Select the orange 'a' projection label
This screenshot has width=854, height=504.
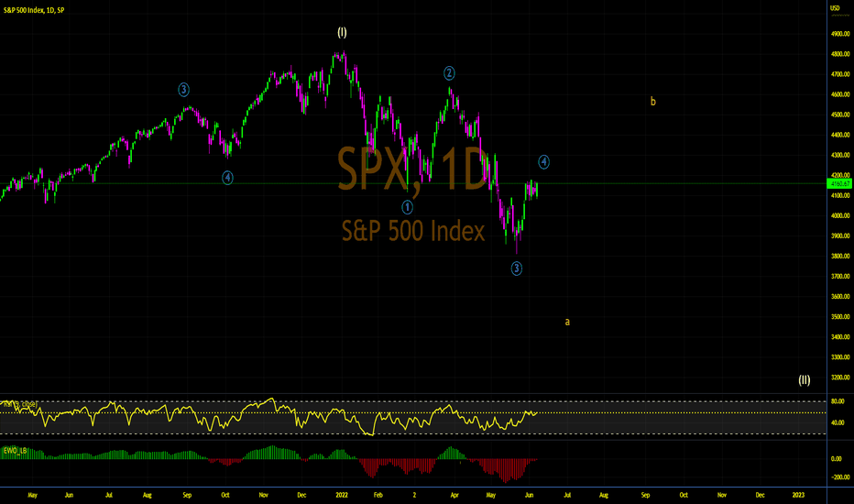tap(567, 322)
